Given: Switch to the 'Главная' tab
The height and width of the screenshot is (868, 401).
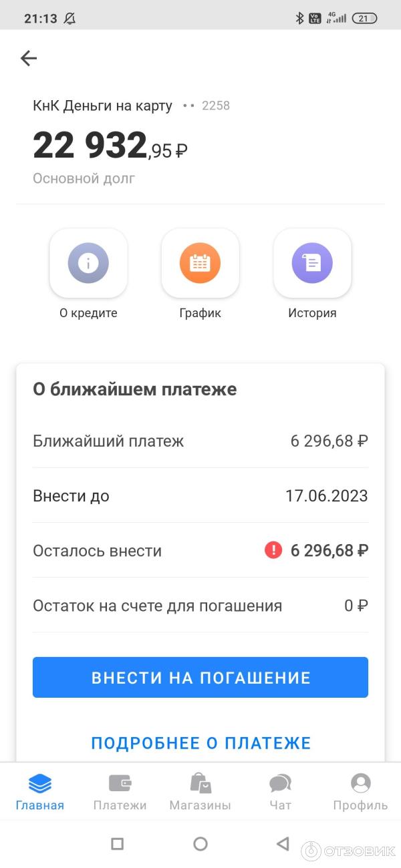Looking at the screenshot, I should (40, 792).
